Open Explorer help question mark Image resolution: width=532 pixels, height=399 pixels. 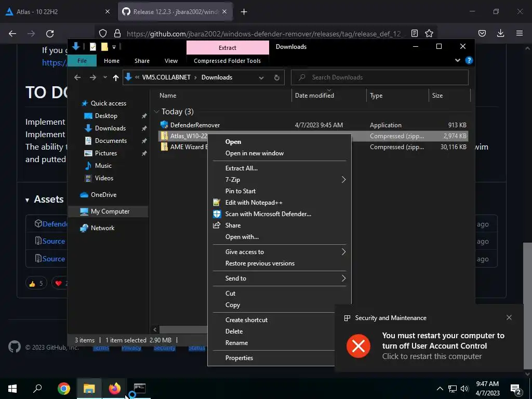point(469,60)
